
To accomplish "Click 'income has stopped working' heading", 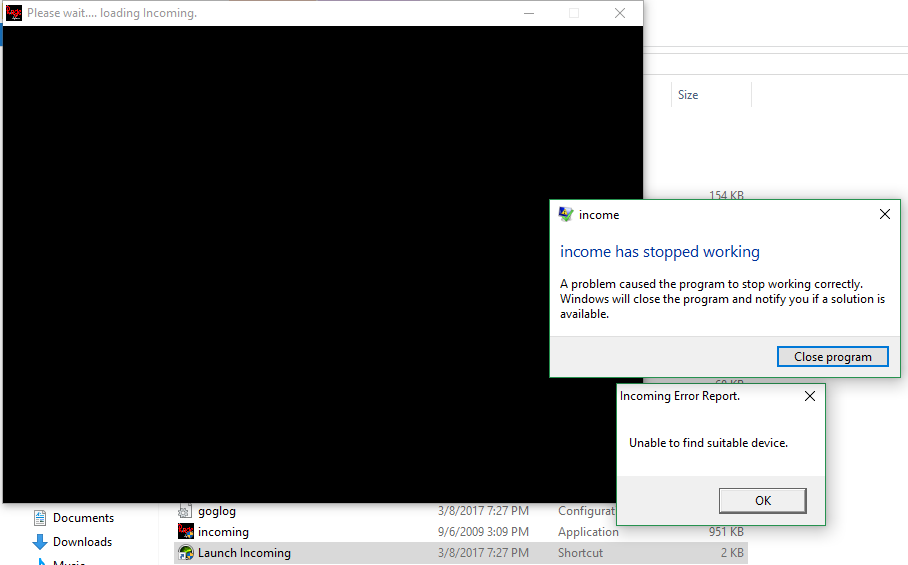I will click(660, 252).
